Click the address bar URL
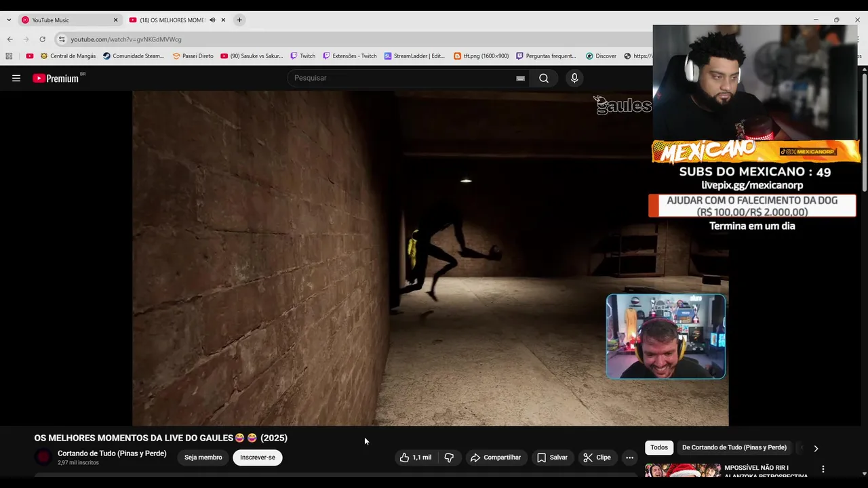Viewport: 868px width, 488px height. pos(126,39)
